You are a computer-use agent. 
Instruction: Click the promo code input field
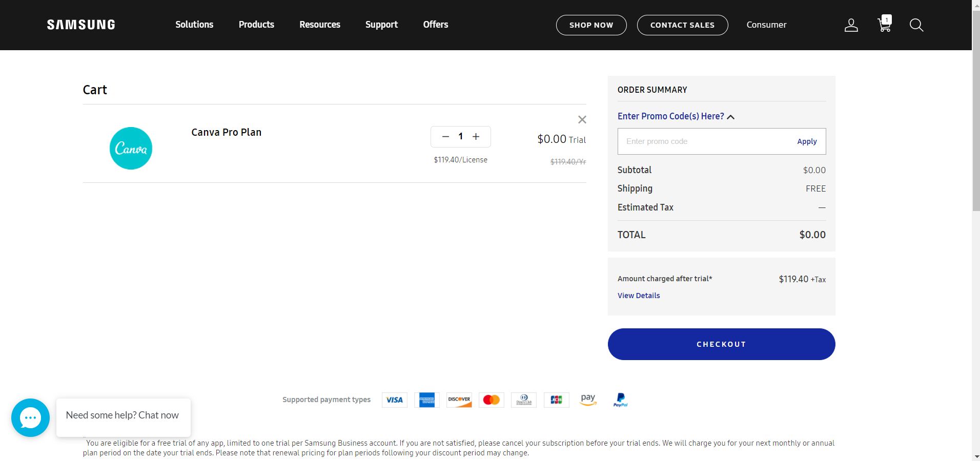click(x=702, y=141)
